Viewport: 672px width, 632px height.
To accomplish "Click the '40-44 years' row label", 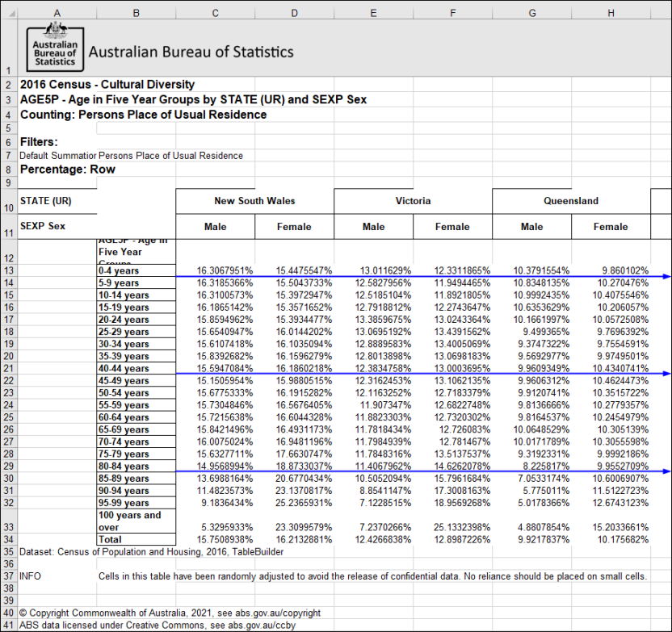I will point(136,368).
